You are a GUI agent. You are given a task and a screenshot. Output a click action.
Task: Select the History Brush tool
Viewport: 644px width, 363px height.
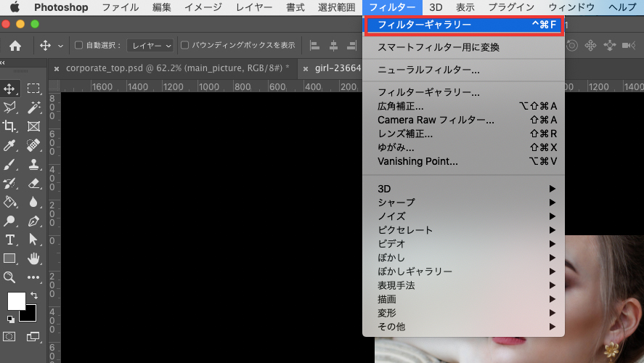[9, 183]
